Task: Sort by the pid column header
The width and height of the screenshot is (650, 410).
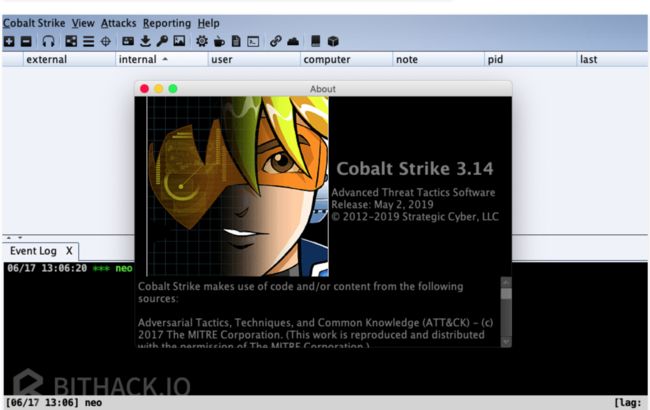Action: [x=530, y=59]
